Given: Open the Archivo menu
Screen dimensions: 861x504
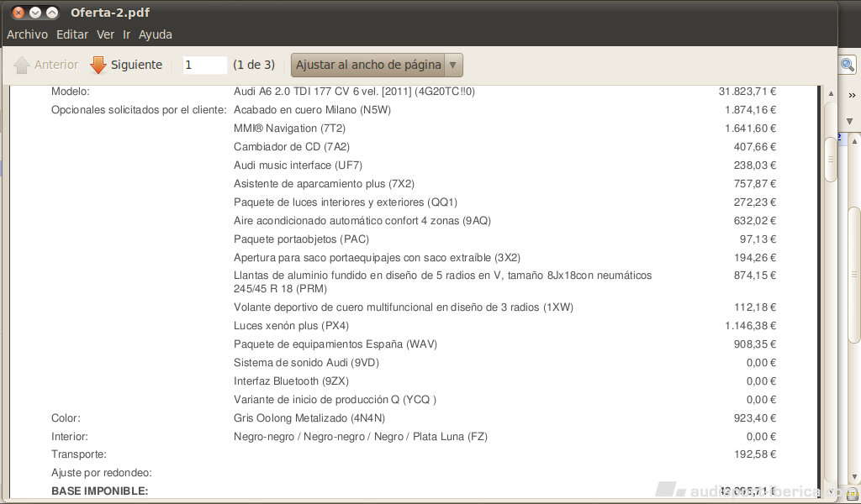Looking at the screenshot, I should (28, 34).
